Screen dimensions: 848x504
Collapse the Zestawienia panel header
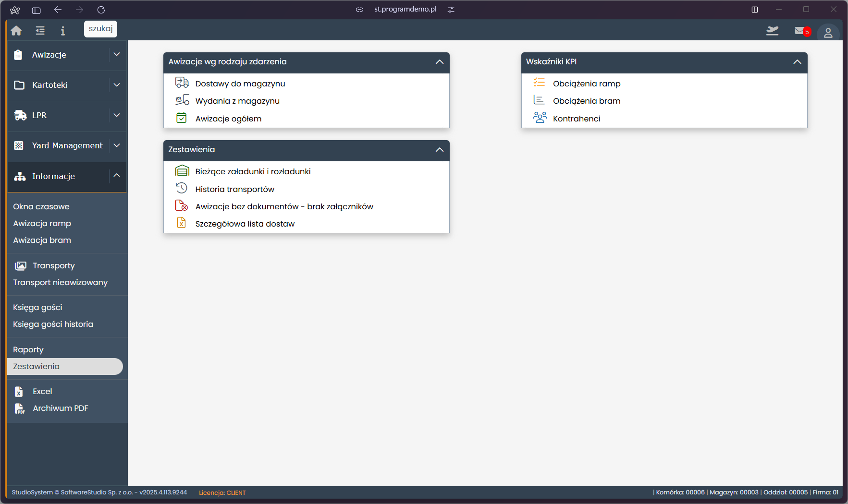click(439, 150)
